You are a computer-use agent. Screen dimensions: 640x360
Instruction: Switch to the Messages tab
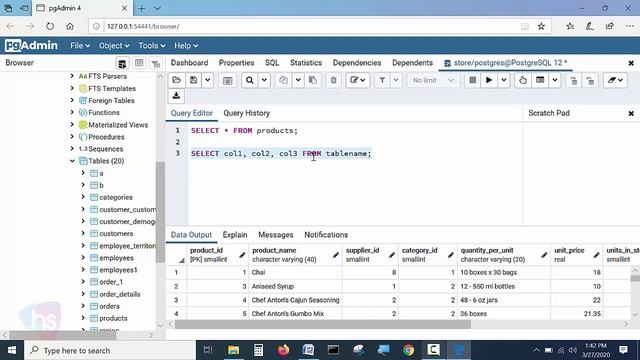point(276,235)
